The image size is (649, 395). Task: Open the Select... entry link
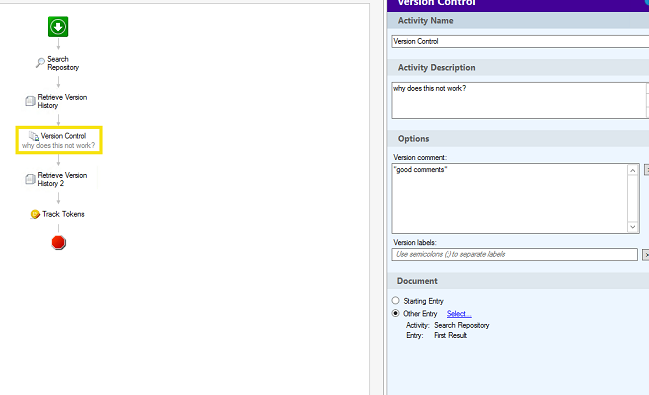point(459,314)
